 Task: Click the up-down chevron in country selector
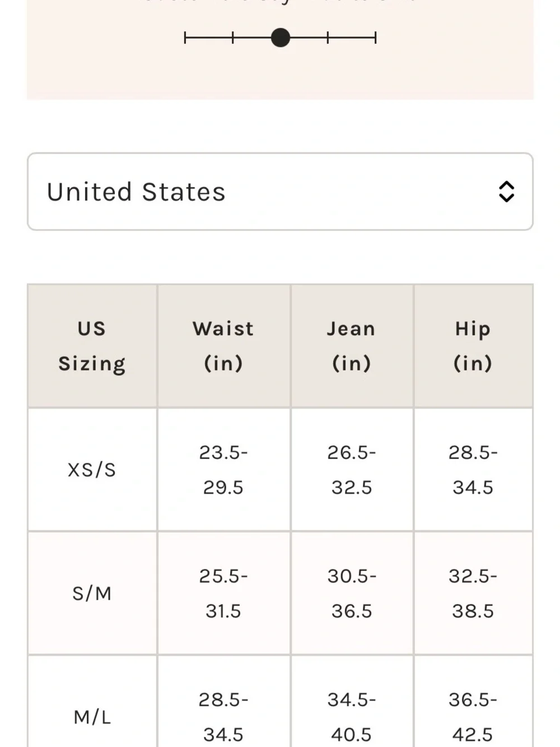click(x=506, y=192)
